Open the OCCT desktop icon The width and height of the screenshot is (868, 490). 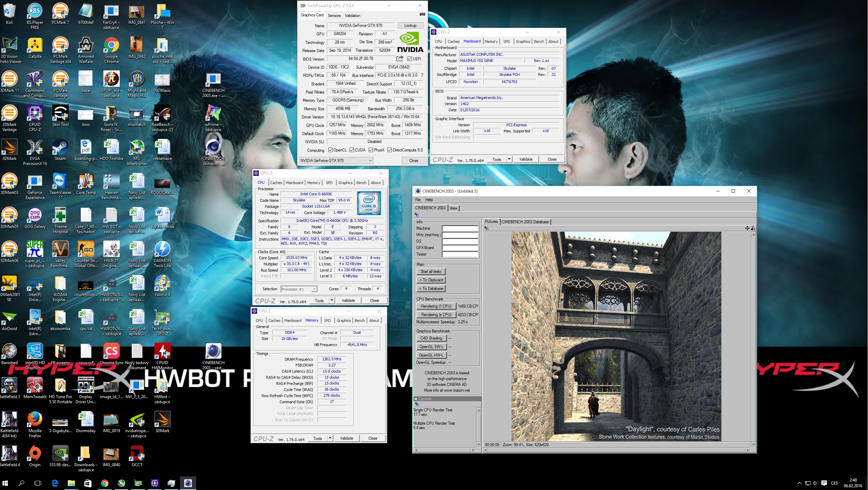tap(137, 456)
